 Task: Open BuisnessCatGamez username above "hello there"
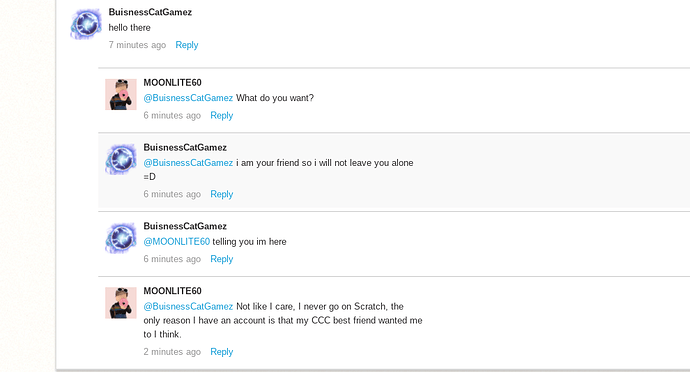tap(150, 12)
